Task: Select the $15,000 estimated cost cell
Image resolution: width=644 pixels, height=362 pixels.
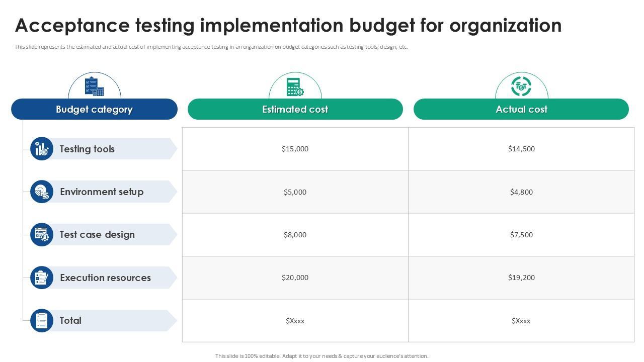Action: tap(295, 149)
